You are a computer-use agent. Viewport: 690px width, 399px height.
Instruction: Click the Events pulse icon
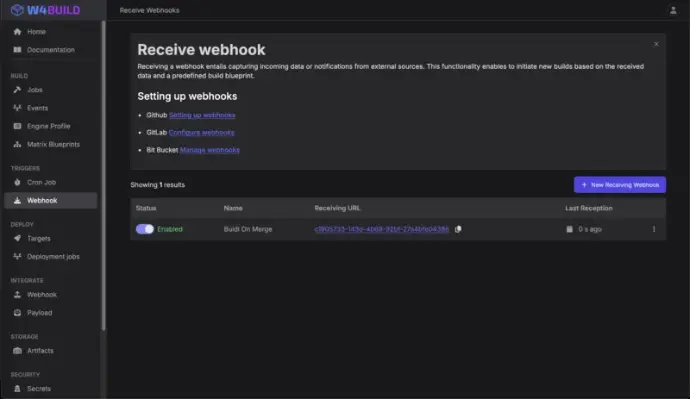[17, 108]
